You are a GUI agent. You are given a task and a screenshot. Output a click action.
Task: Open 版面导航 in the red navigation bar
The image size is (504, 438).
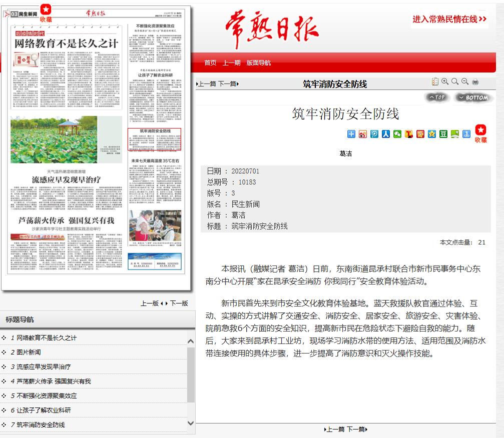tap(259, 62)
